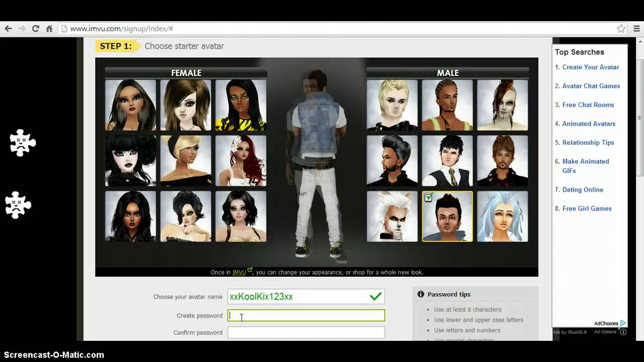644x362 pixels.
Task: Click 'Use at least 8 characters' tip
Action: (467, 310)
